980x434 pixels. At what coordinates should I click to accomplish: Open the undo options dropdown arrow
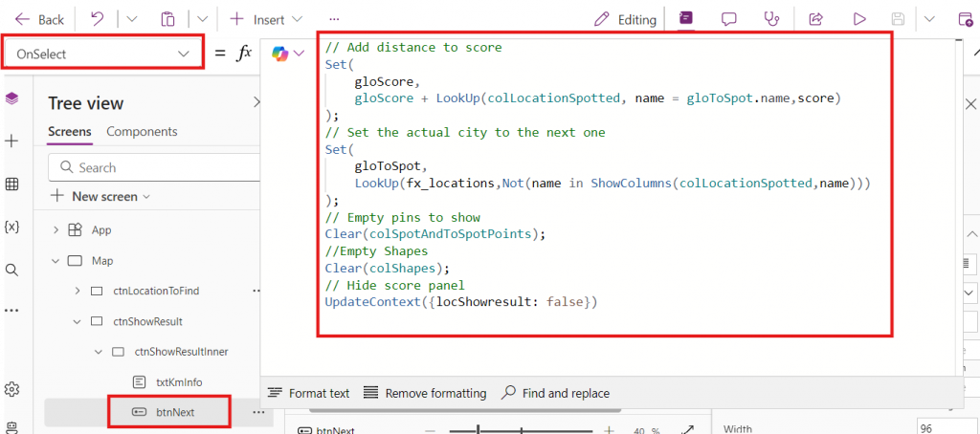tap(132, 19)
